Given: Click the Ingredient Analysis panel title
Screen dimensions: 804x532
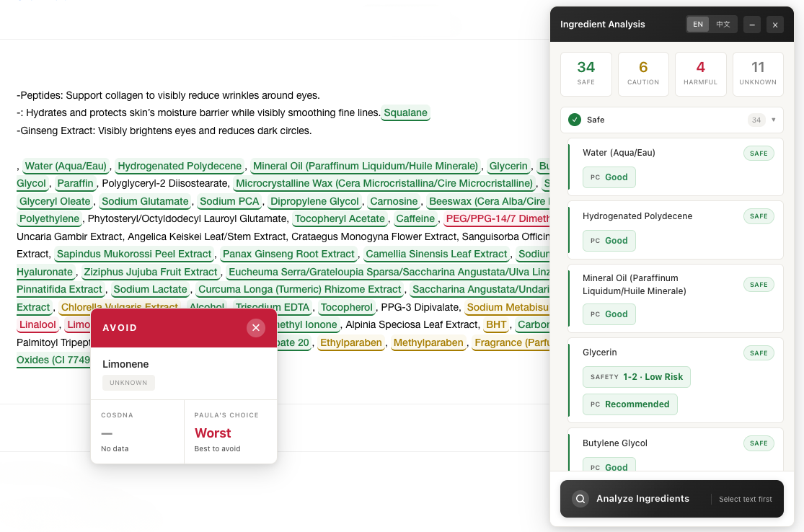Looking at the screenshot, I should pos(603,24).
